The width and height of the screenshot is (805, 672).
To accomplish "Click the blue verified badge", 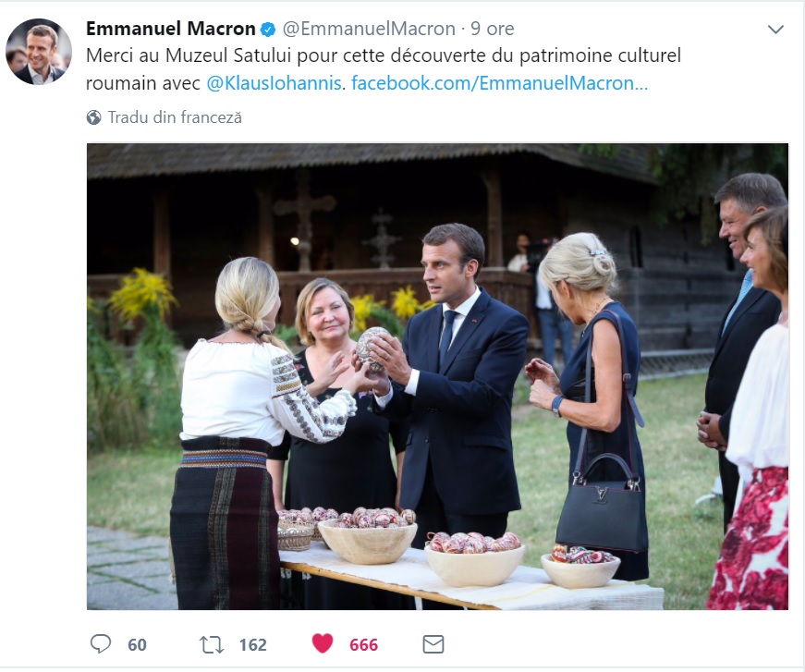I will 269,29.
